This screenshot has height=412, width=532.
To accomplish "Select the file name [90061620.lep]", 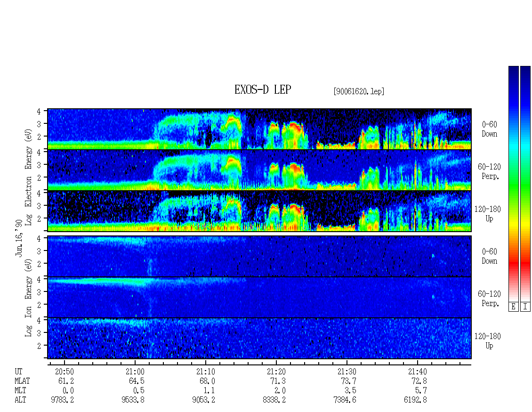I will point(359,91).
